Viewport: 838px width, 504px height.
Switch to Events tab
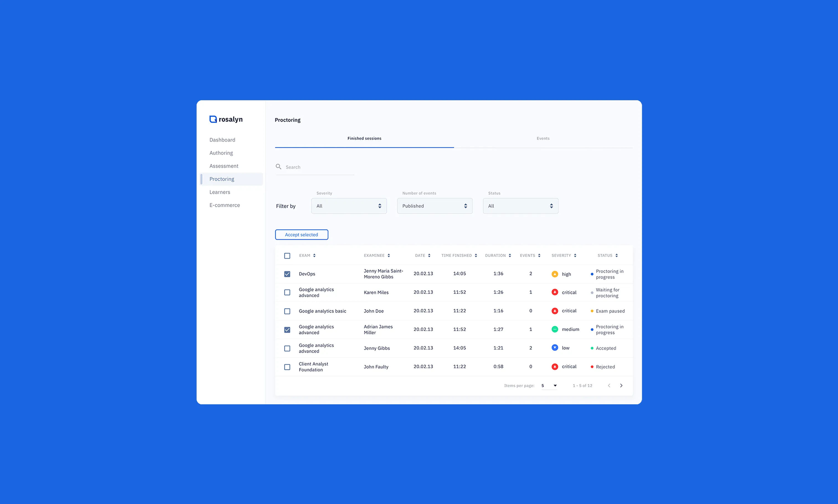(x=543, y=138)
